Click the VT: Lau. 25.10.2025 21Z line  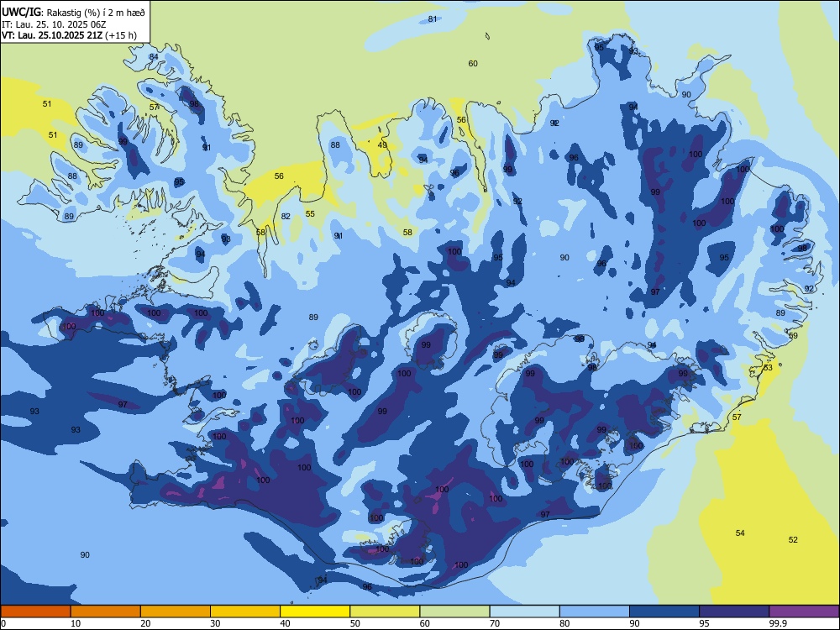click(69, 35)
